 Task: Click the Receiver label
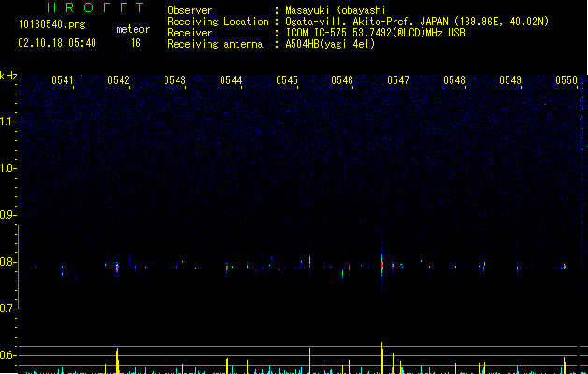click(x=190, y=33)
